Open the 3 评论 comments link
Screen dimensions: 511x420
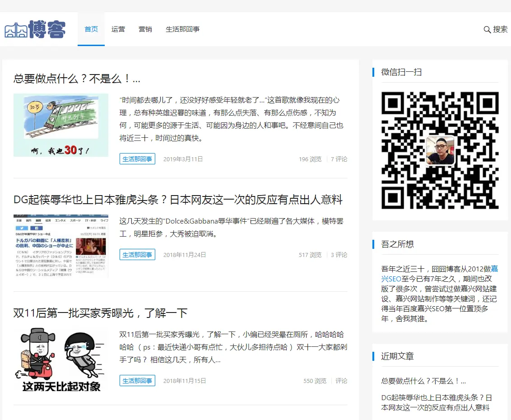point(339,255)
